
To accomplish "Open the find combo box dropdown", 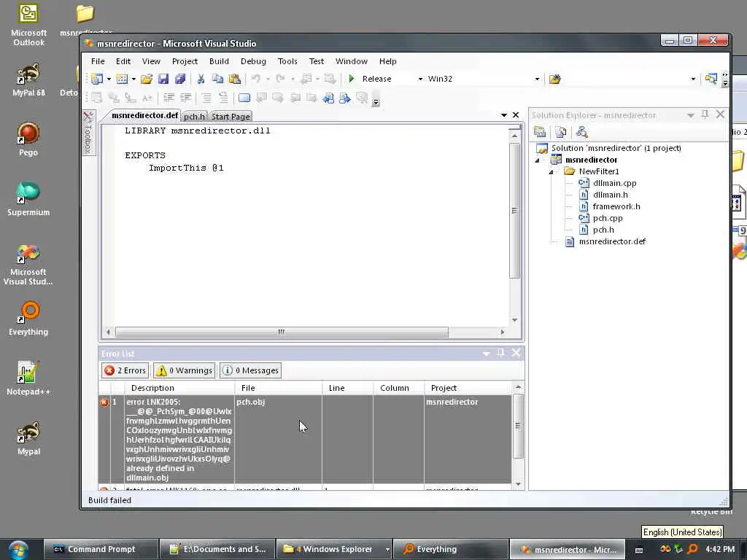I will (x=693, y=79).
